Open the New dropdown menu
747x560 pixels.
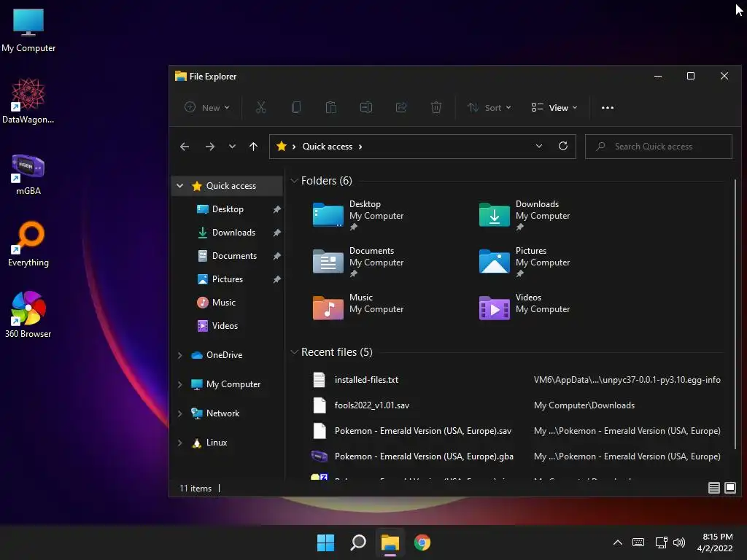click(207, 108)
